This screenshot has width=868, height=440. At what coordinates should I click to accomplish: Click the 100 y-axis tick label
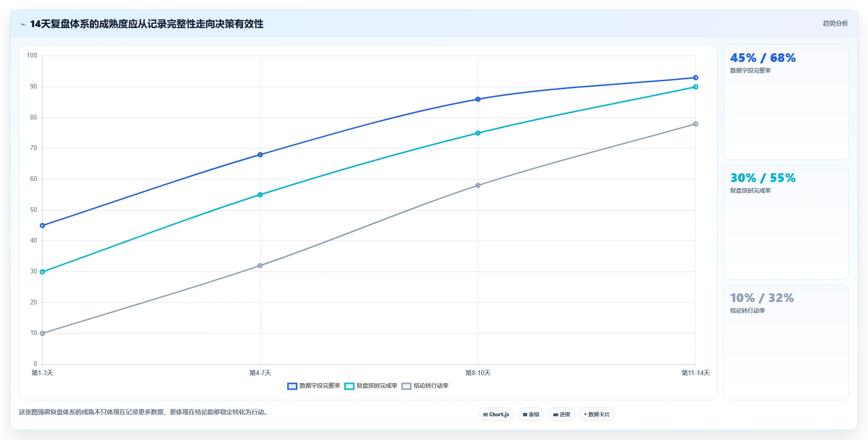(x=32, y=56)
